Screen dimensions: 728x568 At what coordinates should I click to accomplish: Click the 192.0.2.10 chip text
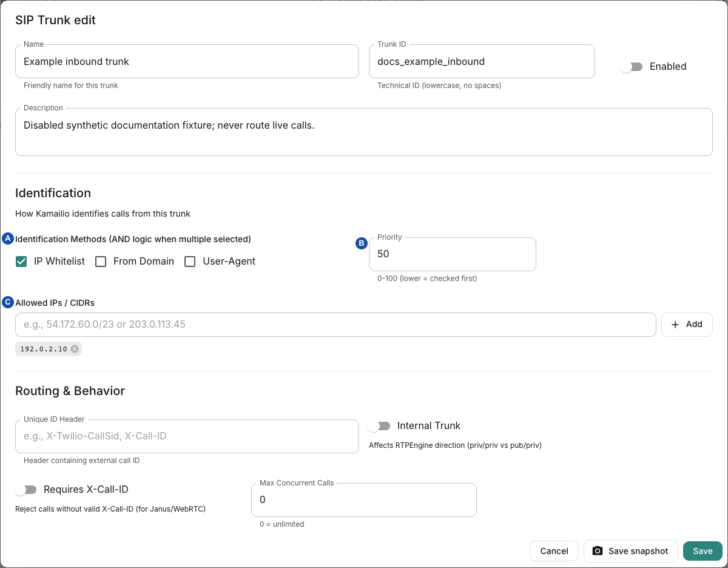[x=44, y=349]
